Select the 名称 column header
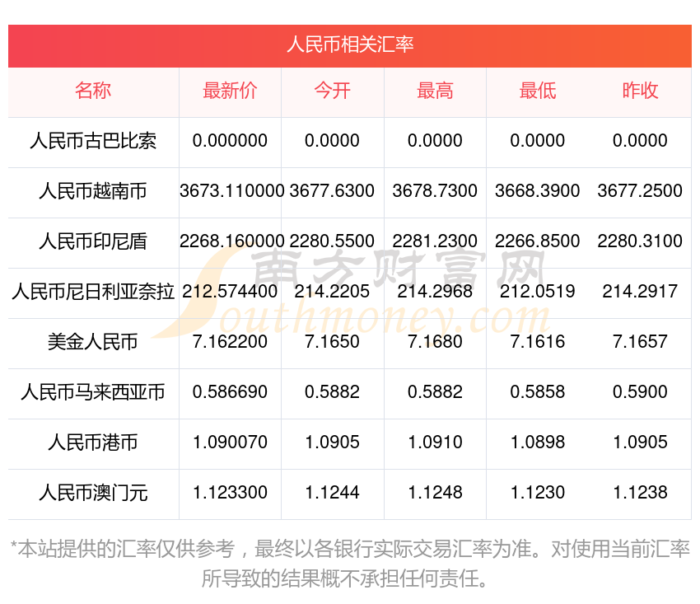This screenshot has width=700, height=604. click(x=93, y=91)
